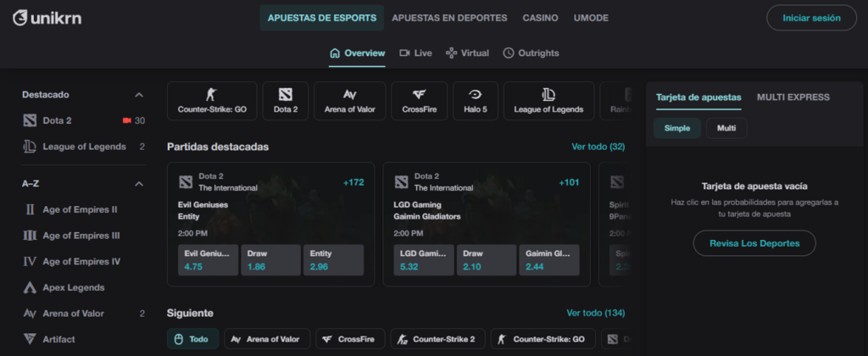868x356 pixels.
Task: Filter Siguiente by Counter-Strike 2
Action: click(437, 339)
